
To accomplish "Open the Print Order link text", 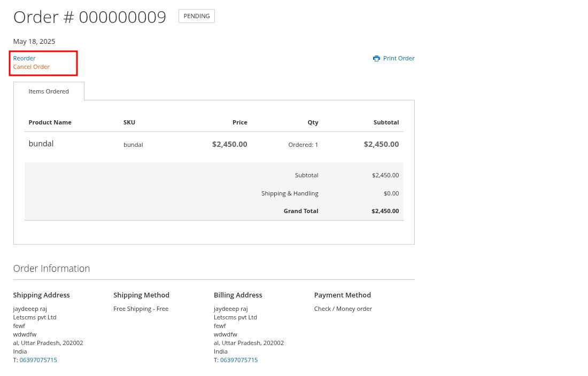I will [399, 58].
